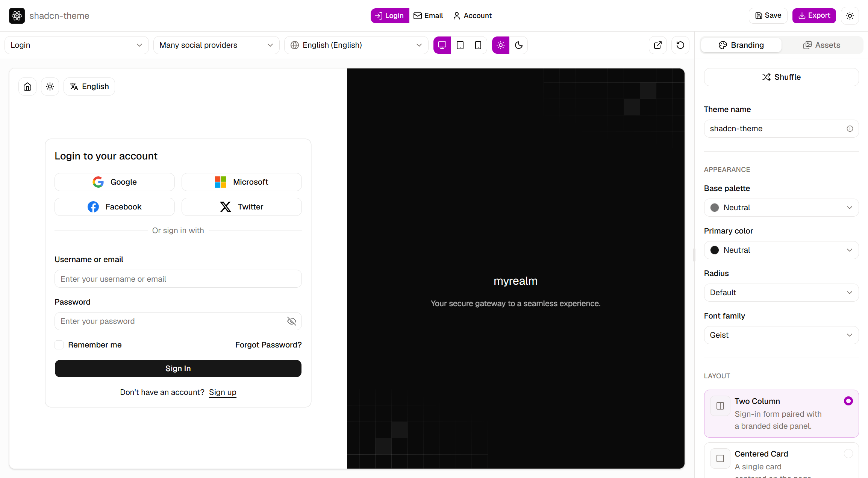Switch to the Login top tab
Viewport: 868px width, 478px height.
tap(390, 16)
